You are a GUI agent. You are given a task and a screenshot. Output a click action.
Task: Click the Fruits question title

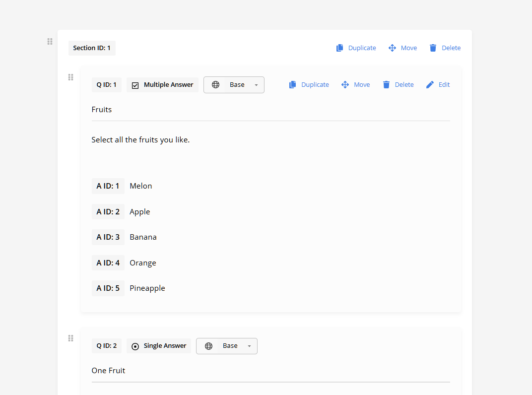click(101, 110)
